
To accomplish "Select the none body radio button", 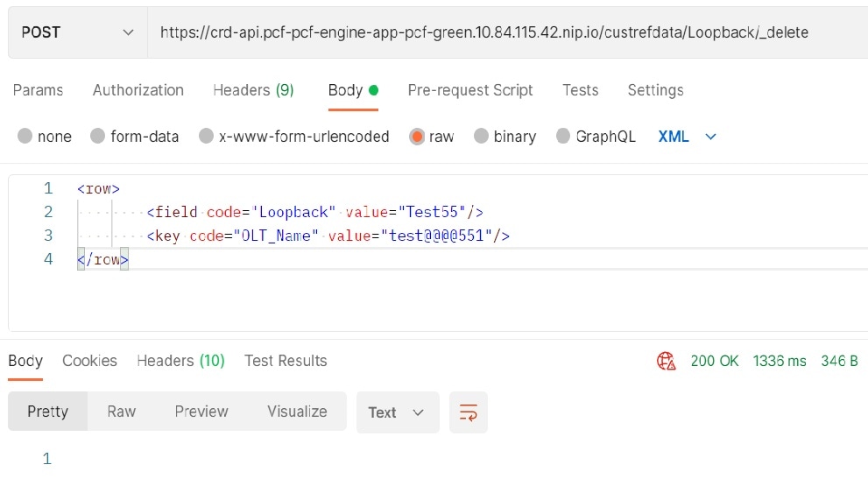I will [25, 137].
